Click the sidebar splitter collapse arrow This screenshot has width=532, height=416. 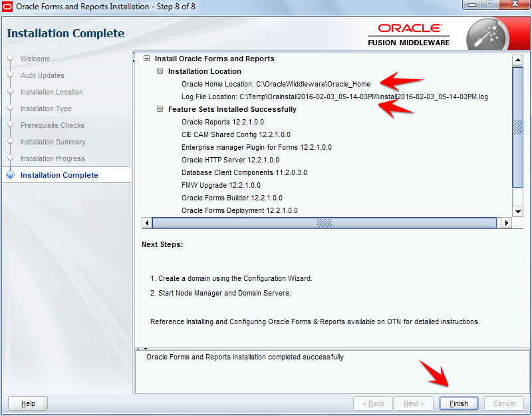[134, 57]
